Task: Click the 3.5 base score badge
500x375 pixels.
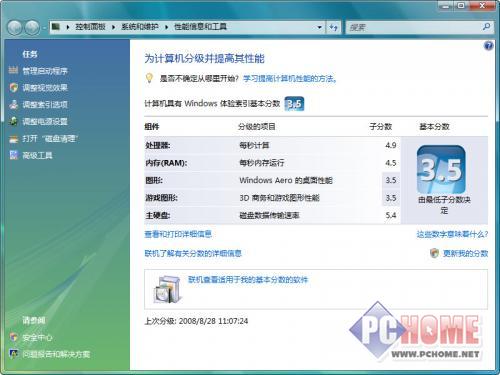Action: (x=441, y=169)
